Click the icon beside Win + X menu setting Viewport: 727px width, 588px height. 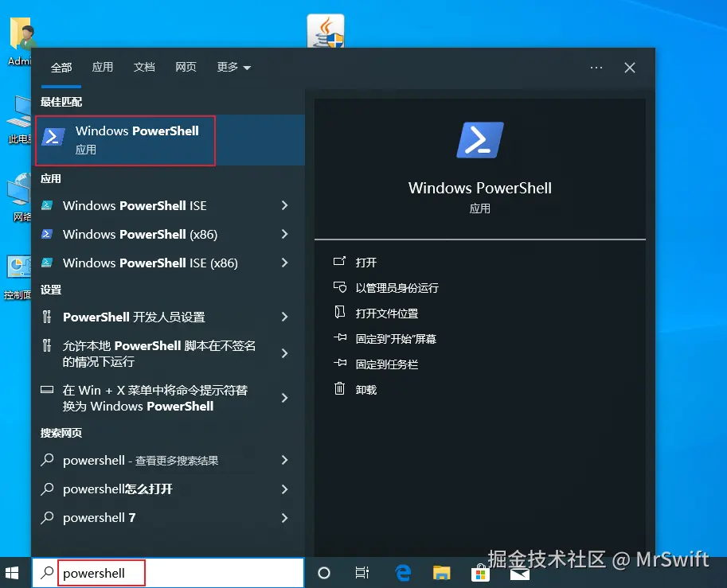click(x=47, y=390)
